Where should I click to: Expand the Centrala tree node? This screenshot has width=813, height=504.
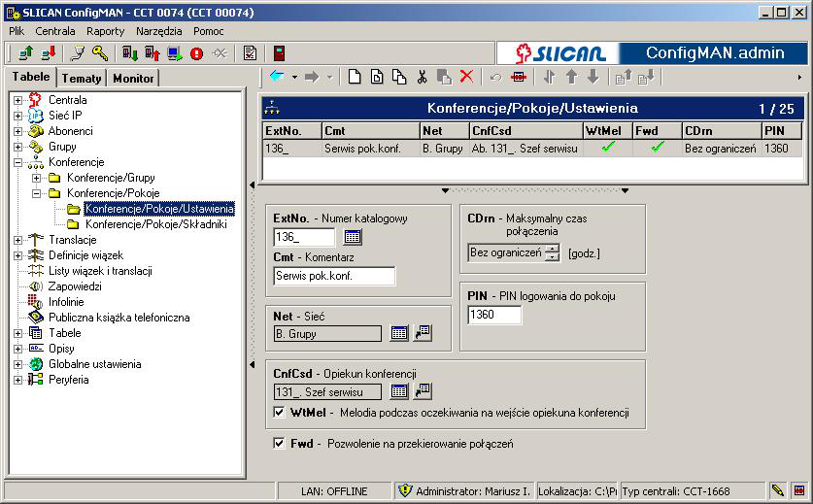(x=17, y=100)
